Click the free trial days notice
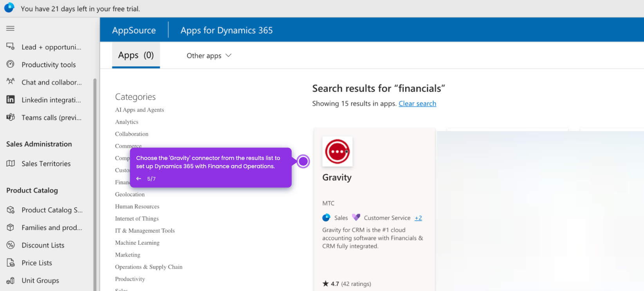This screenshot has width=644, height=291. tap(80, 9)
